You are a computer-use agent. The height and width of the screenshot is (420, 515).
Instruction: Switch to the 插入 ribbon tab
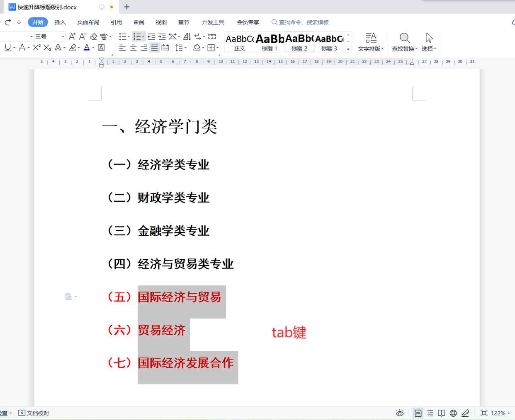pyautogui.click(x=60, y=22)
